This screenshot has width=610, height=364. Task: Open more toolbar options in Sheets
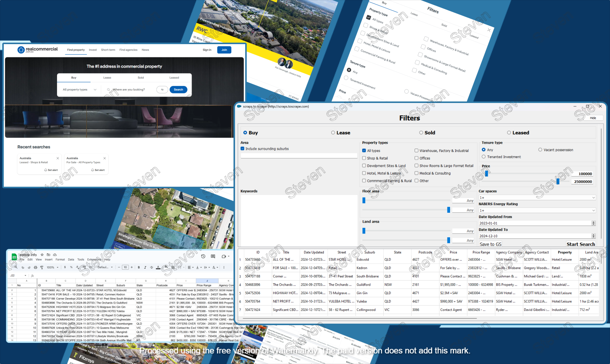pos(224,267)
